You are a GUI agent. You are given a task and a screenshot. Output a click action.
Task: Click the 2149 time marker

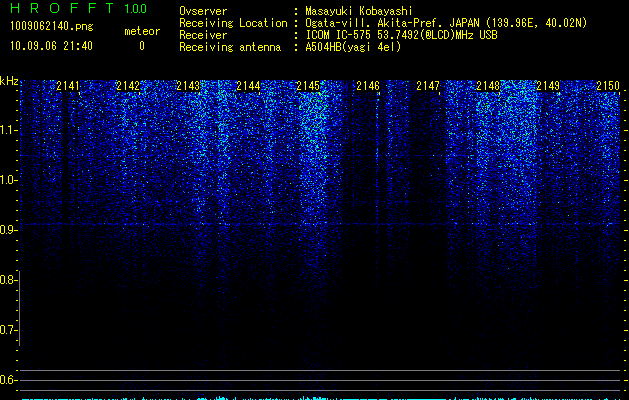(548, 86)
